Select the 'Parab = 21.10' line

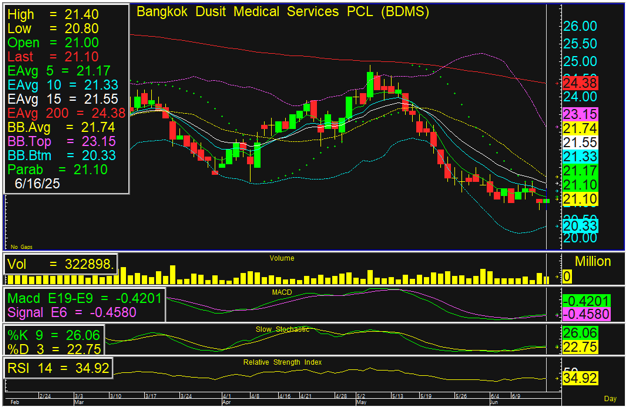tap(57, 169)
